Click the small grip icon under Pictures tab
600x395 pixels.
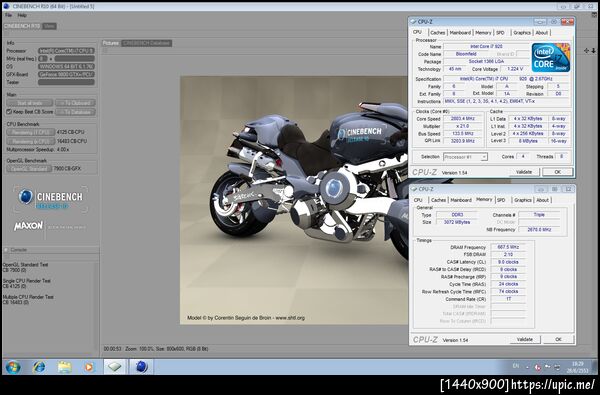pos(105,50)
